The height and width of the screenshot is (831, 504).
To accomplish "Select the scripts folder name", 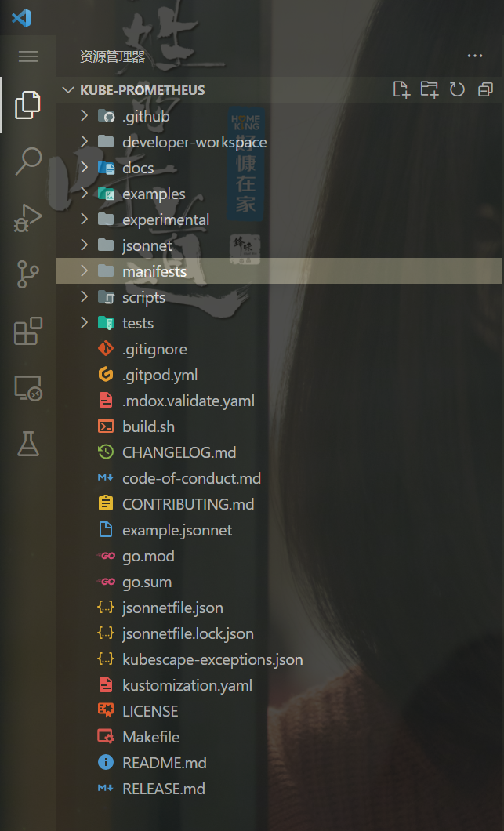I will [143, 298].
